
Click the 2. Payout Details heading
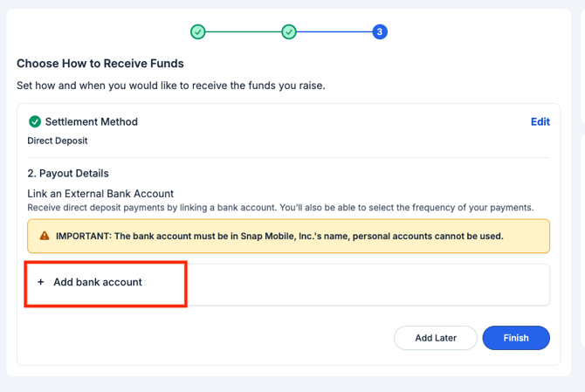pyautogui.click(x=68, y=174)
